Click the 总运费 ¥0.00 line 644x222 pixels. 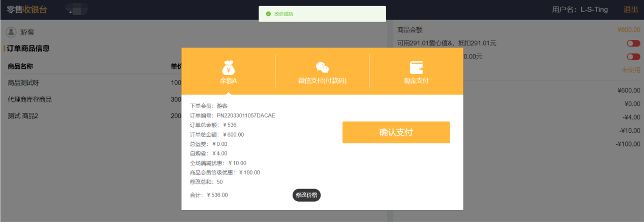pyautogui.click(x=209, y=144)
